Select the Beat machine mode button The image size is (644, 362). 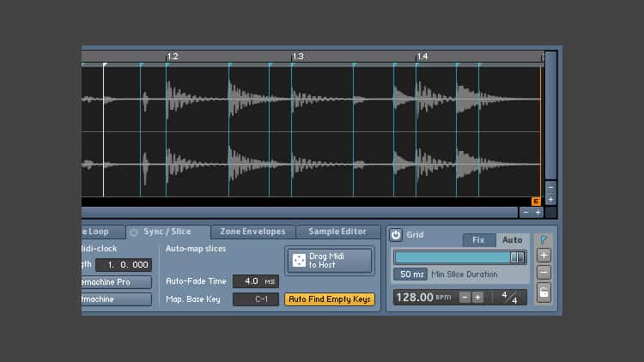(x=116, y=299)
